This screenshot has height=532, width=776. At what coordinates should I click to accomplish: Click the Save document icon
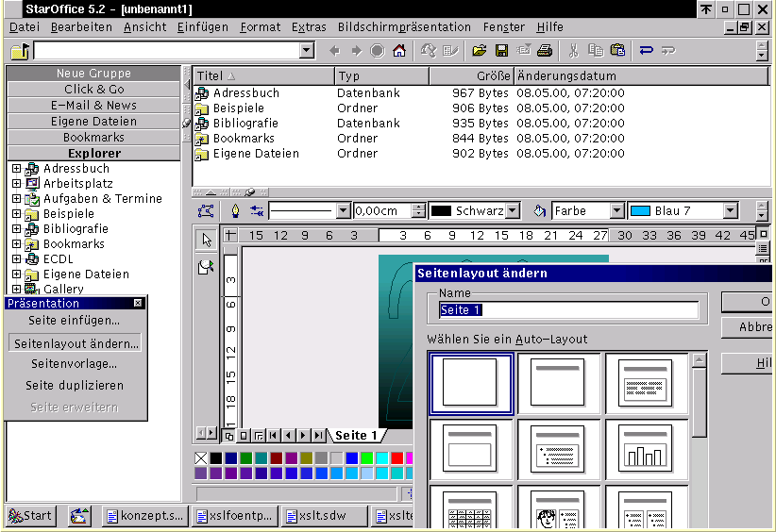tap(501, 51)
